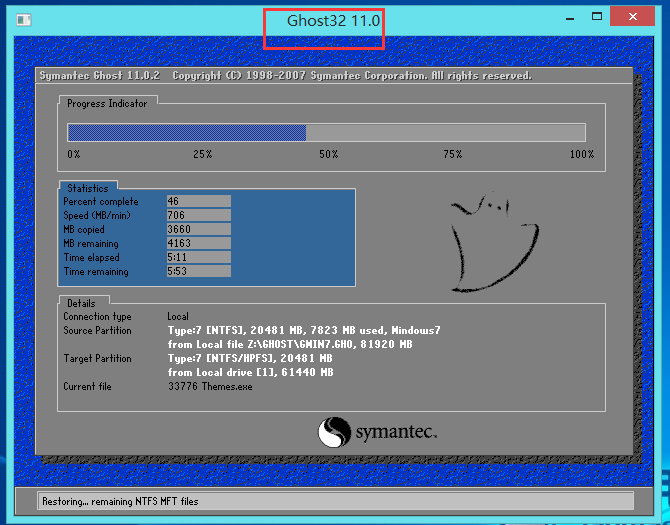Click the 75% progress marker
670x525 pixels.
453,154
